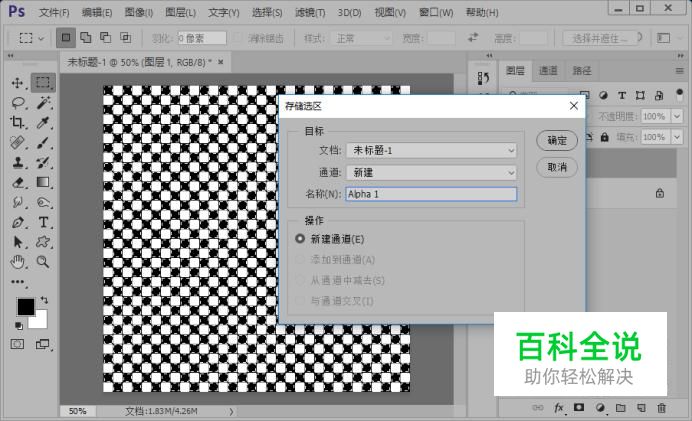Choose Add to Selection mode
The width and height of the screenshot is (692, 421).
click(x=86, y=38)
